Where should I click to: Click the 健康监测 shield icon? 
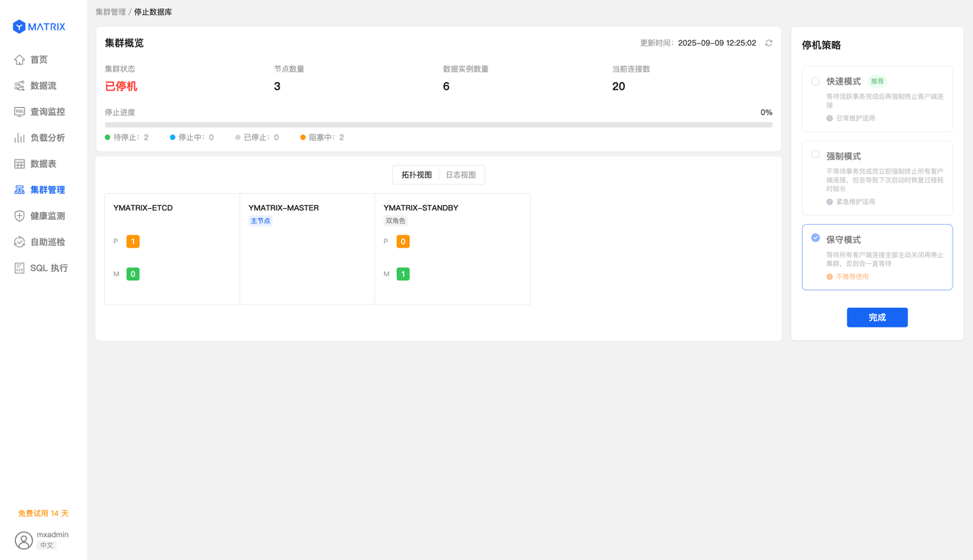[x=20, y=216]
